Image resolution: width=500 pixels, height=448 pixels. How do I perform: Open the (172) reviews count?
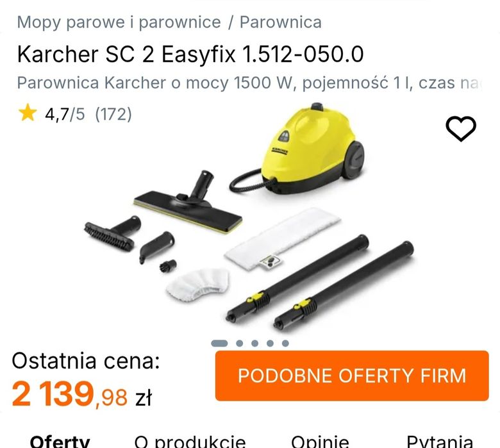113,114
